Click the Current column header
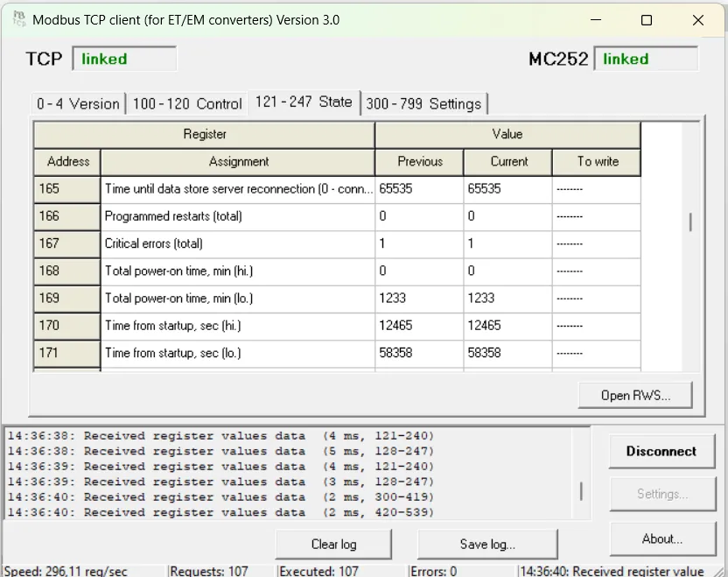This screenshot has width=728, height=577. coord(507,162)
